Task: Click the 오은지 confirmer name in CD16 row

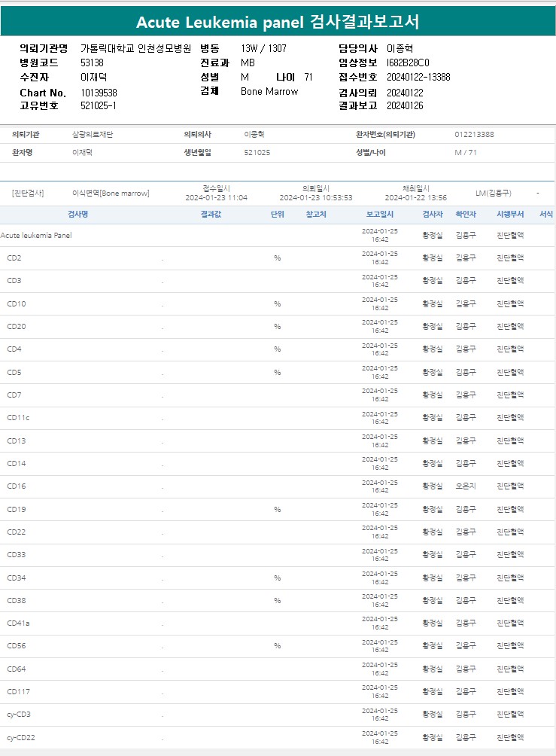Action: pos(466,486)
